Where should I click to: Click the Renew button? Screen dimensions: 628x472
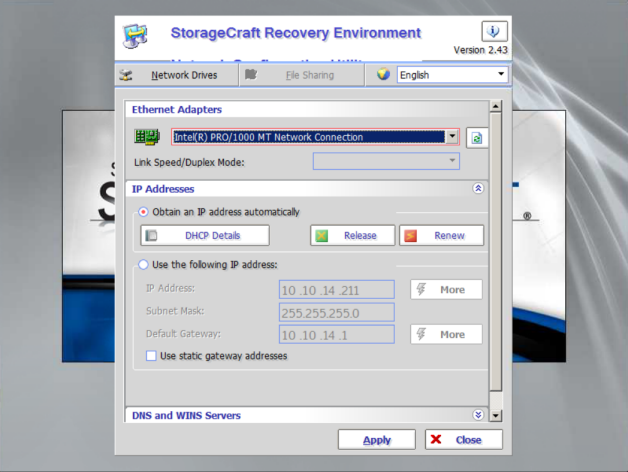pyautogui.click(x=441, y=235)
